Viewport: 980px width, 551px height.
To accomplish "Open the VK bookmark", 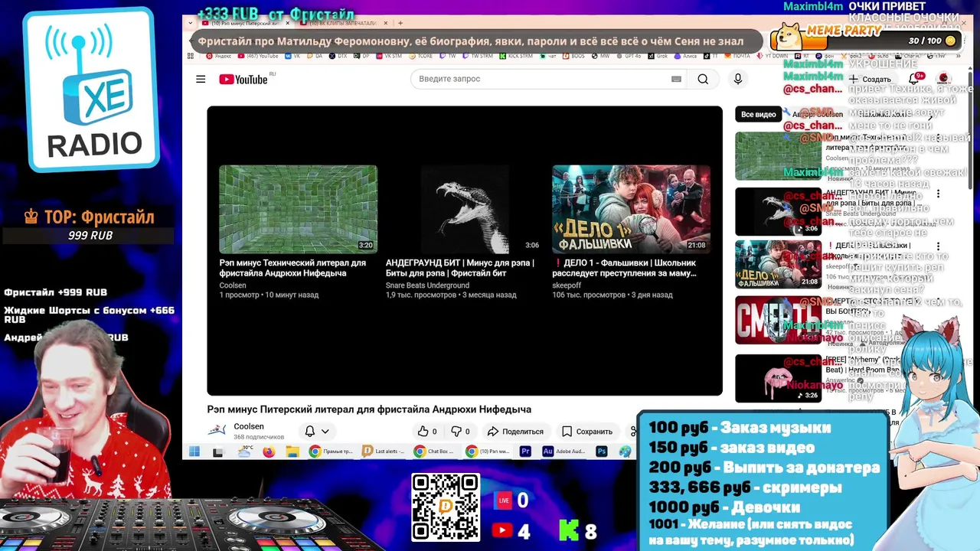I will click(x=292, y=56).
